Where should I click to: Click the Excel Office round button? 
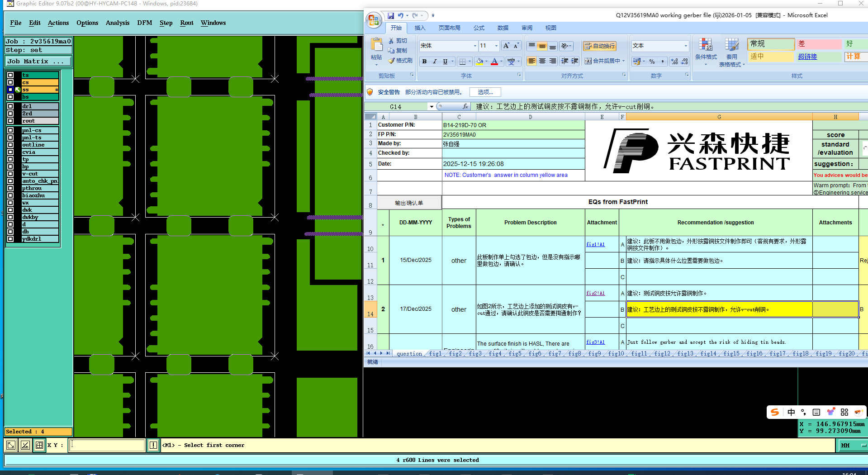tap(374, 20)
